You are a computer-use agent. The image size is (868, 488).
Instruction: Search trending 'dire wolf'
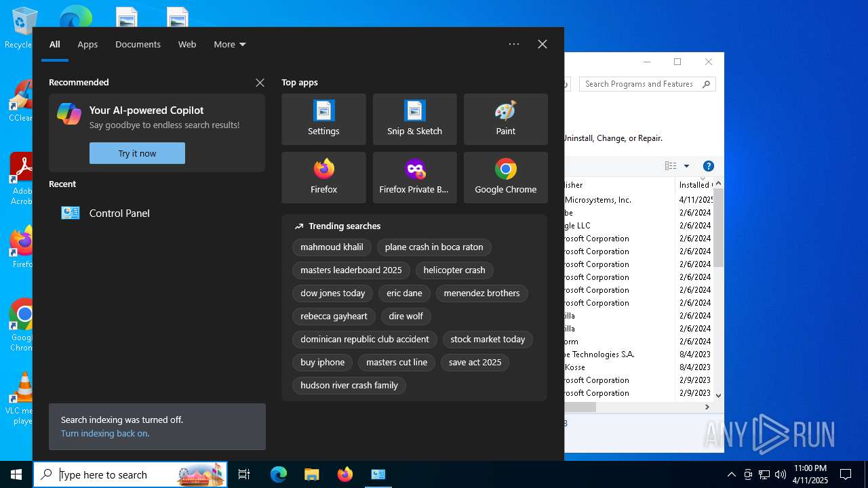coord(406,317)
